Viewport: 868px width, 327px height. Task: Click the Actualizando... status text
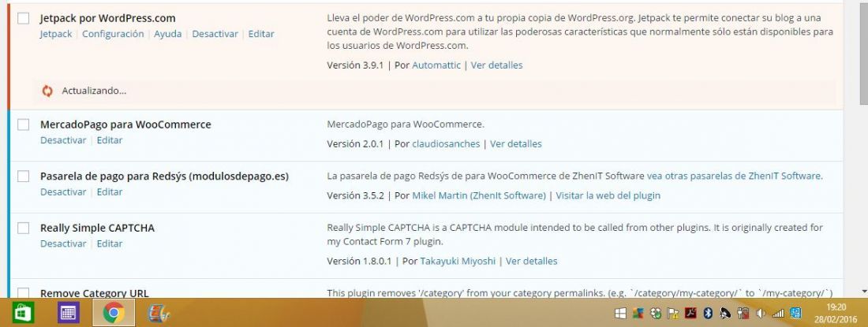tap(94, 91)
